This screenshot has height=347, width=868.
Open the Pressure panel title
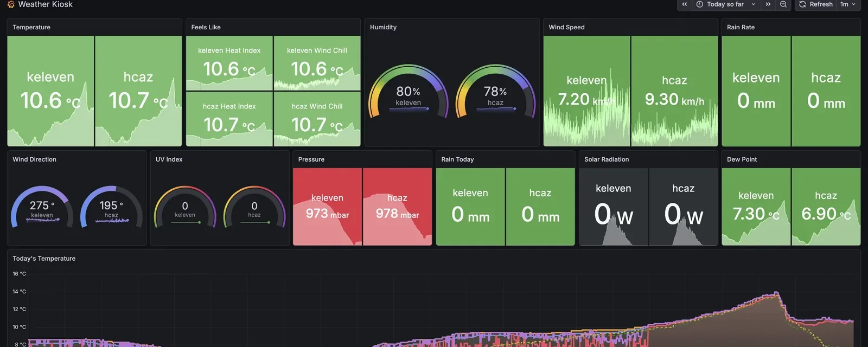pyautogui.click(x=311, y=159)
